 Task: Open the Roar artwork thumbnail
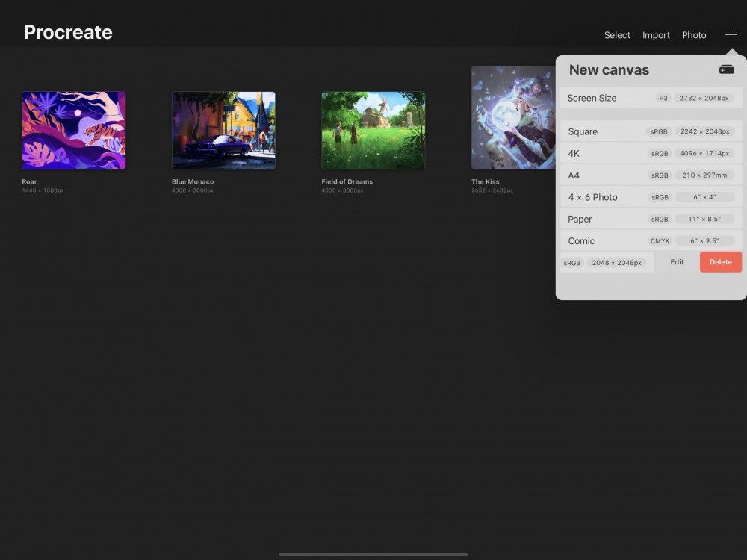point(74,131)
